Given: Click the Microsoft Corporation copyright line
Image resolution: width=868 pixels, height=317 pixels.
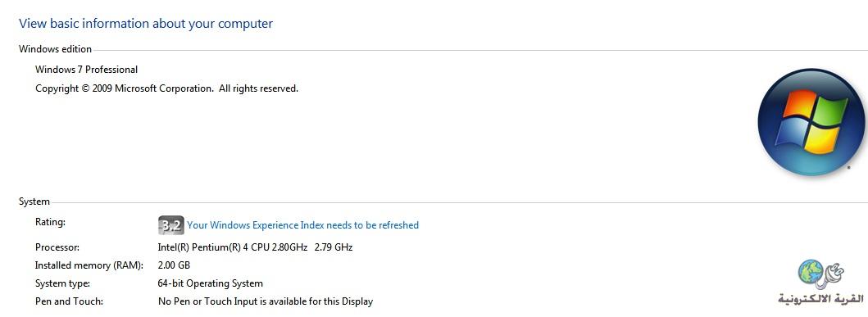Looking at the screenshot, I should [166, 88].
